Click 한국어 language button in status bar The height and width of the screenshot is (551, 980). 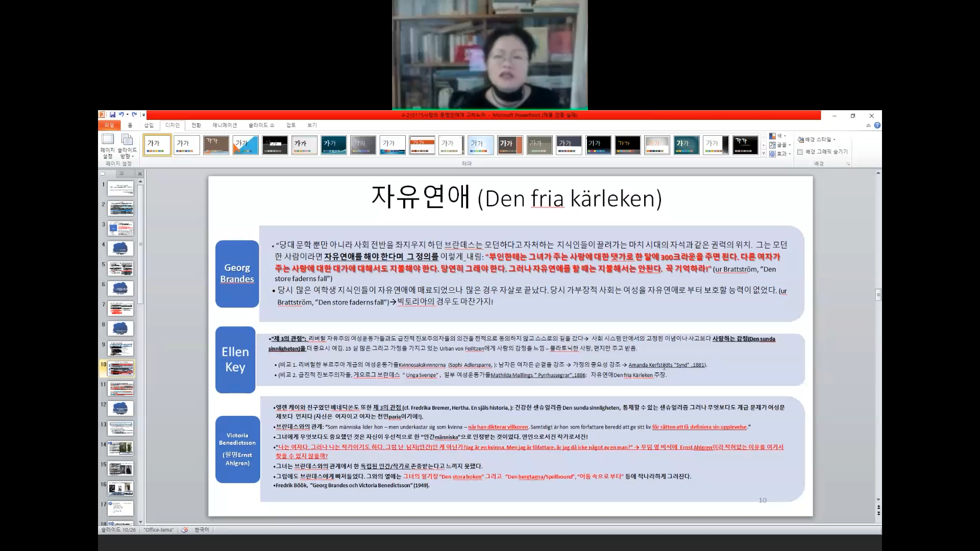click(202, 530)
